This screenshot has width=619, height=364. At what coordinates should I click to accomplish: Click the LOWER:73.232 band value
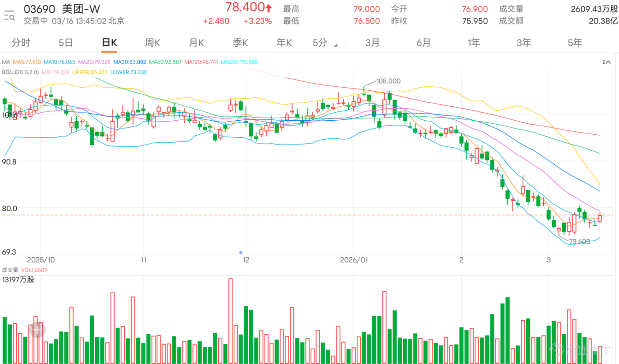[x=128, y=72]
